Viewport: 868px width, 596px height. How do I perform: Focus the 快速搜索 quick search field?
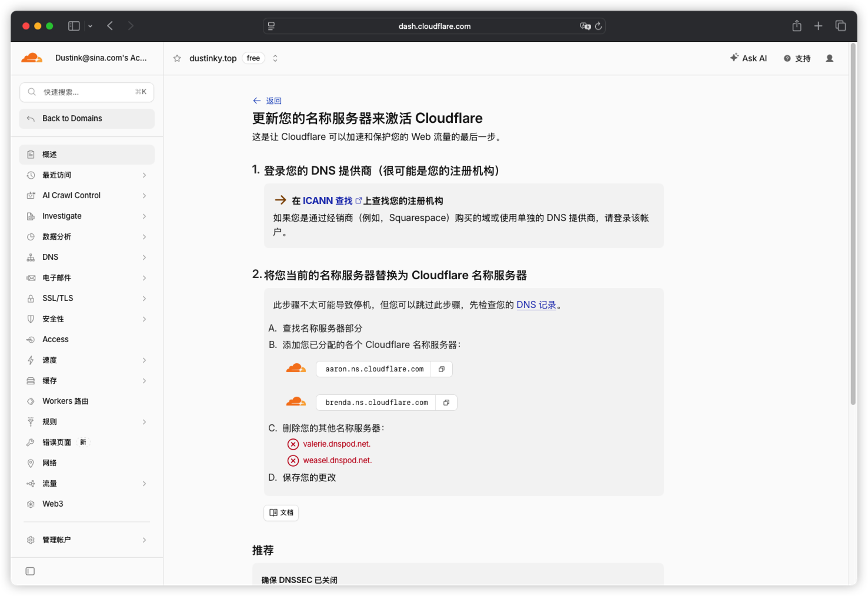pyautogui.click(x=87, y=92)
